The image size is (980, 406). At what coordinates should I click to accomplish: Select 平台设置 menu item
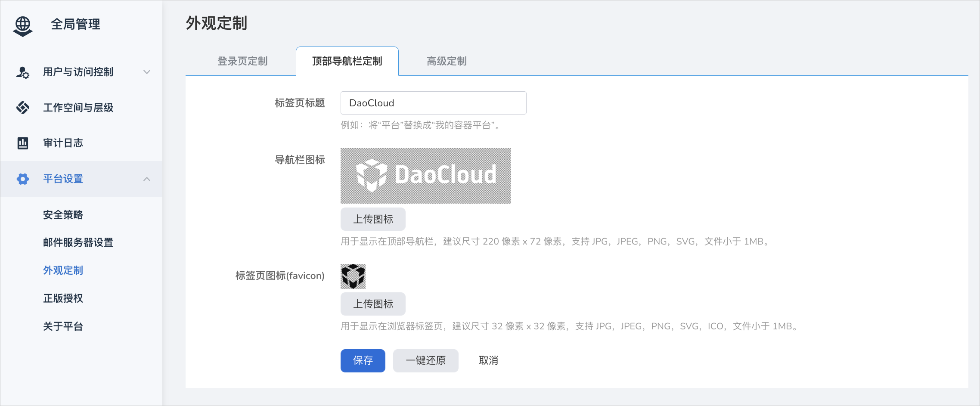pyautogui.click(x=81, y=179)
